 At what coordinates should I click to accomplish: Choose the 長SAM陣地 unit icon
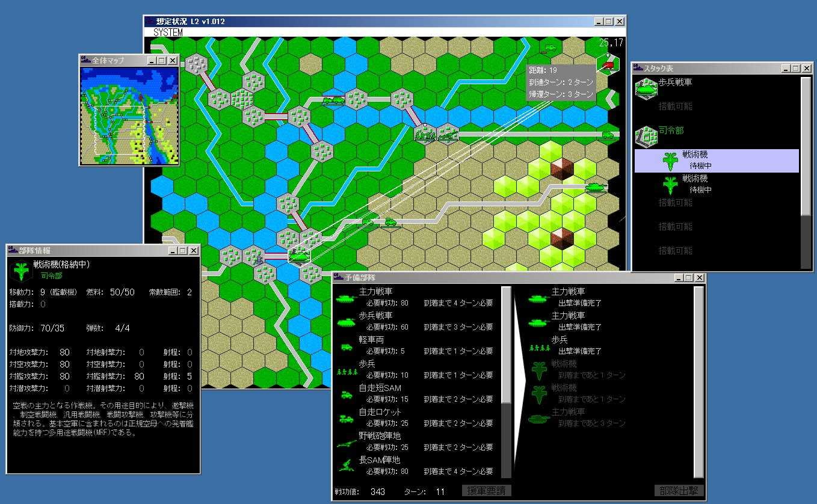(x=346, y=466)
